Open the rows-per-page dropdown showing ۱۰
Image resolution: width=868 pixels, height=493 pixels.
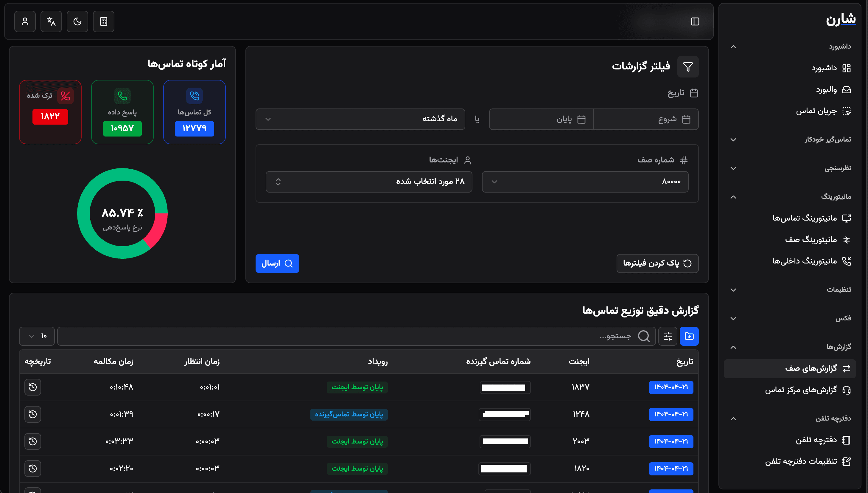coord(37,336)
